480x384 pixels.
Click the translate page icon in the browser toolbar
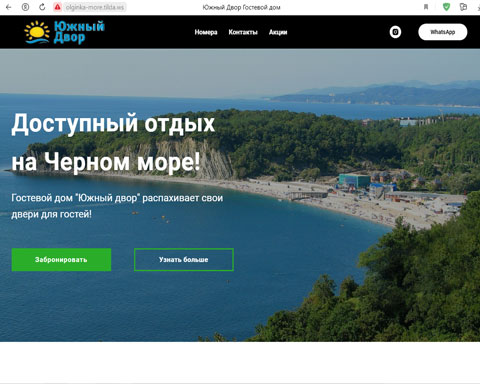click(463, 7)
